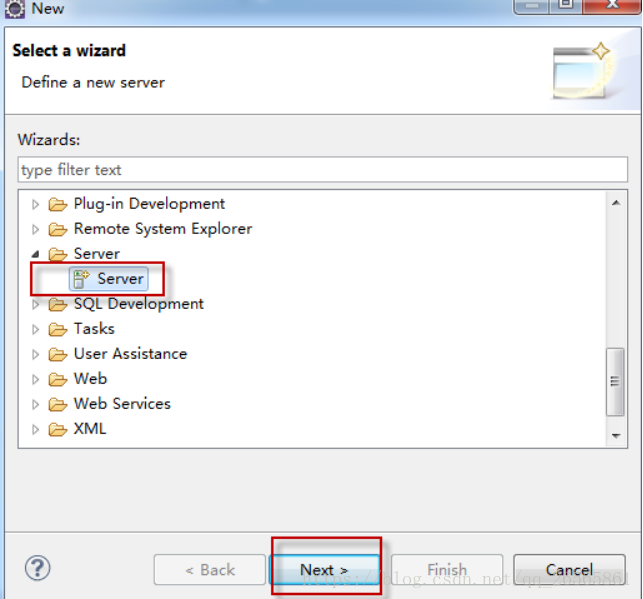Screen dimensions: 643x599
Task: Select the Tasks label
Action: coord(94,329)
